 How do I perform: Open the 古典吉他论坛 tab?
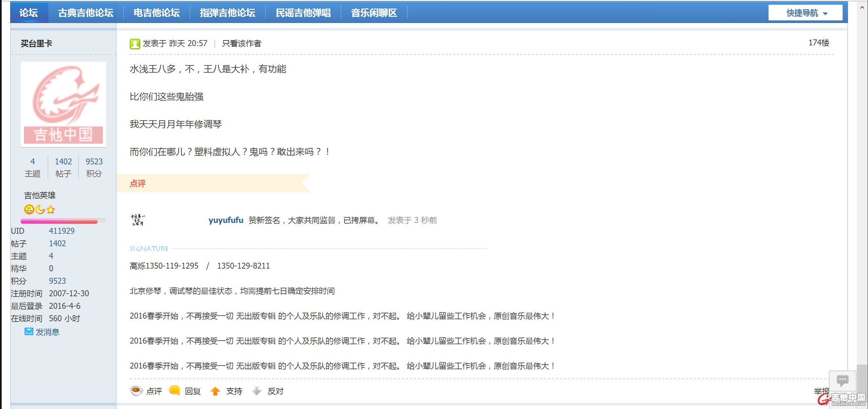86,13
